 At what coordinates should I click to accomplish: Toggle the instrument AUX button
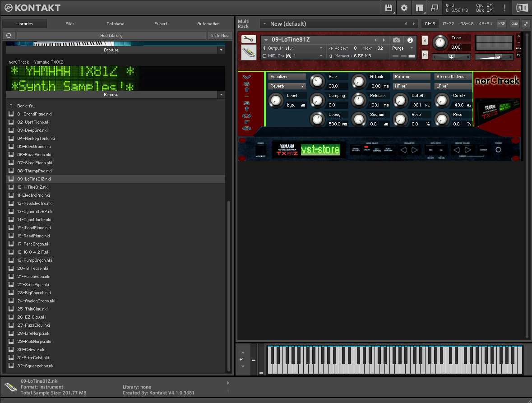click(518, 48)
